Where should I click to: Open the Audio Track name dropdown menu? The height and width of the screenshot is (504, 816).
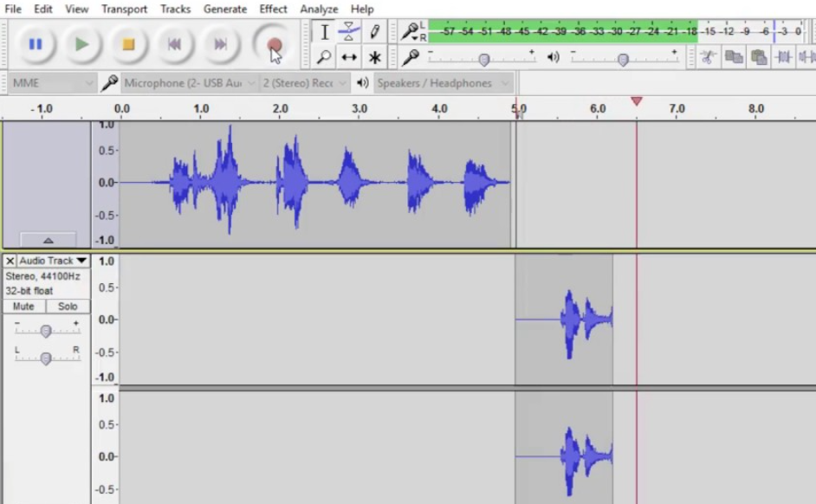pos(53,261)
